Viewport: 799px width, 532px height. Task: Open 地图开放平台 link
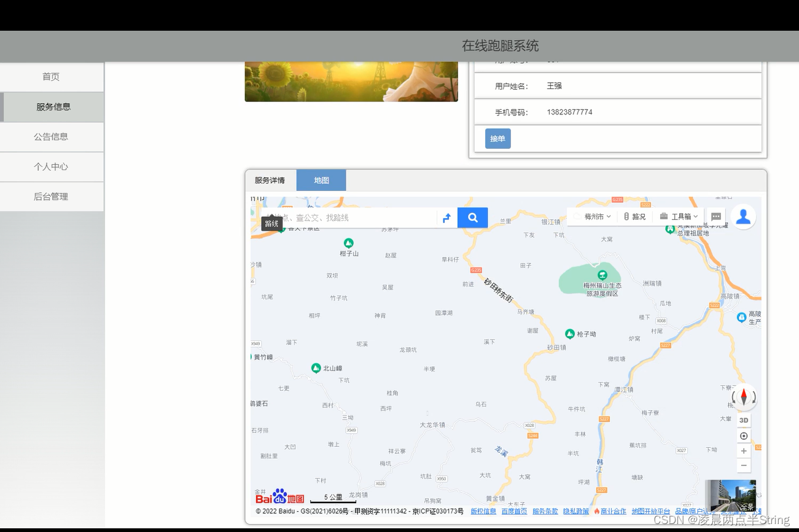pos(651,511)
